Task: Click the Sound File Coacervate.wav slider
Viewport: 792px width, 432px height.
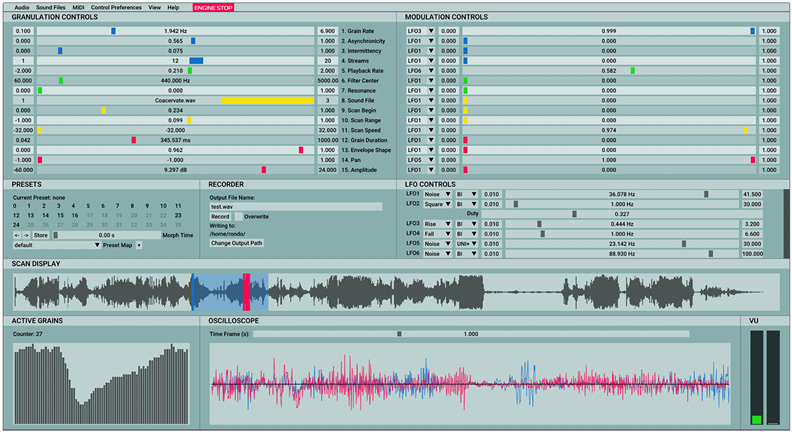Action: coord(175,101)
